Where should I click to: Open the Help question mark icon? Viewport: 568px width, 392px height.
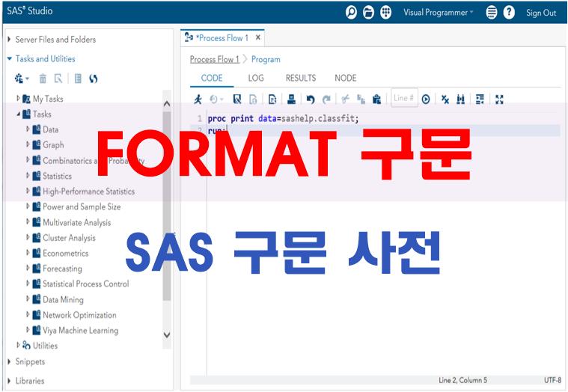click(x=509, y=12)
